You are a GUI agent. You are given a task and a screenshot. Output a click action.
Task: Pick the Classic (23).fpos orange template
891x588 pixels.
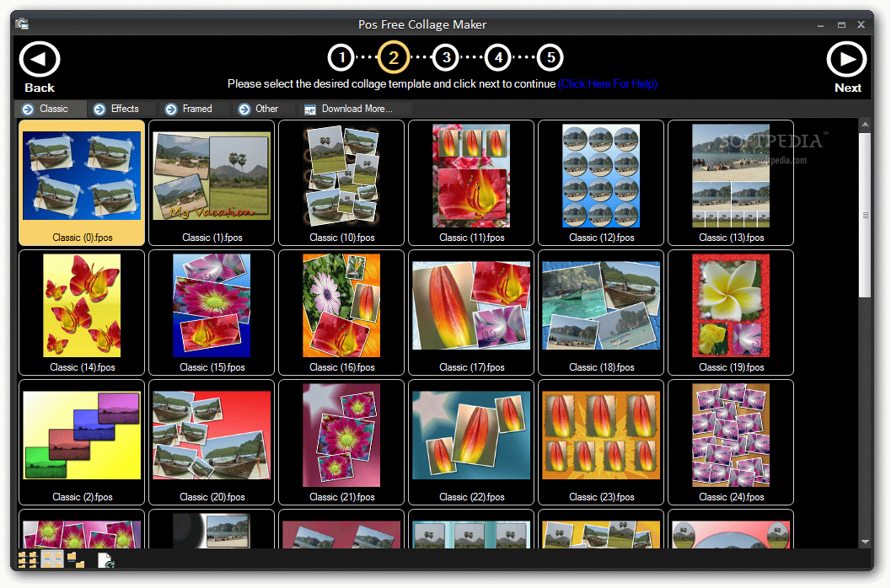click(601, 442)
